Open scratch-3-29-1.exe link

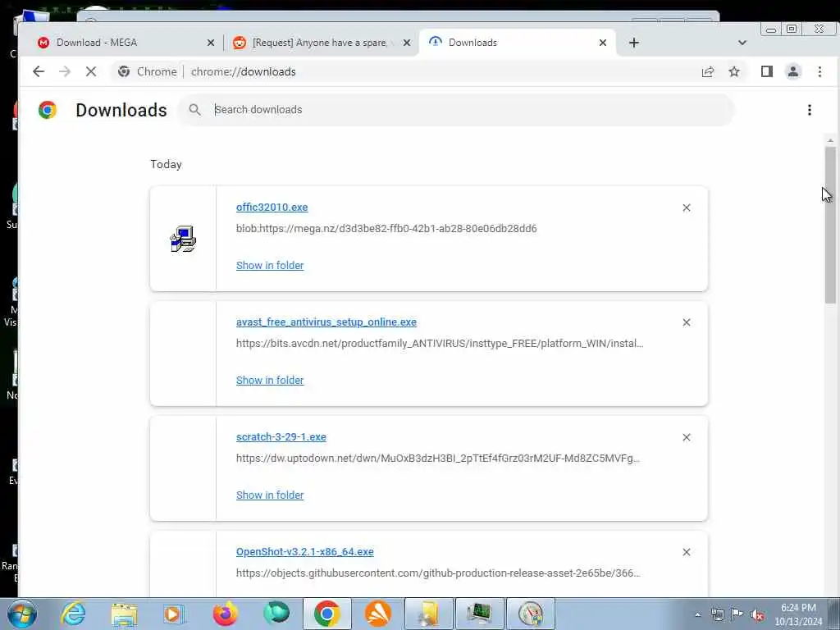(281, 436)
